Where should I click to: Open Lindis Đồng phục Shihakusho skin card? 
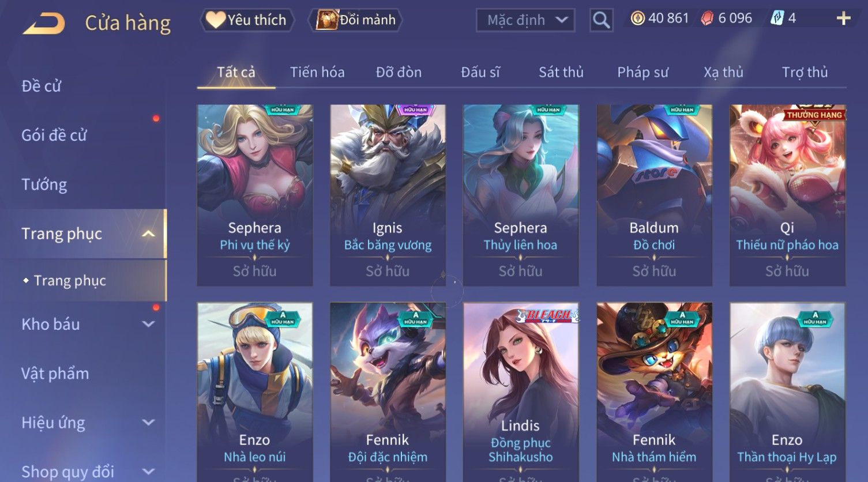(521, 392)
